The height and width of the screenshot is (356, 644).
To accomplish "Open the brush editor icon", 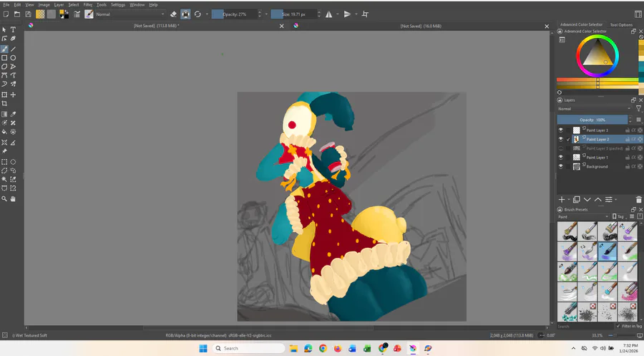I will click(77, 14).
